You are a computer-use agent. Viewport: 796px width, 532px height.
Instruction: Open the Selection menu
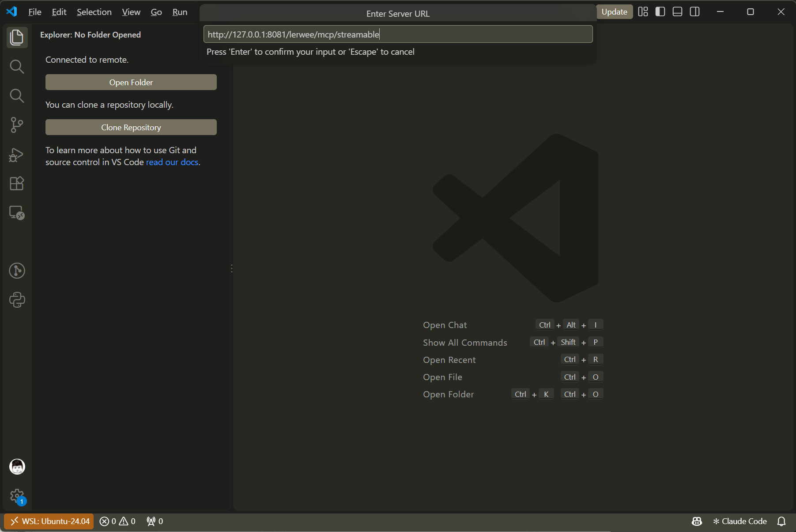click(94, 12)
